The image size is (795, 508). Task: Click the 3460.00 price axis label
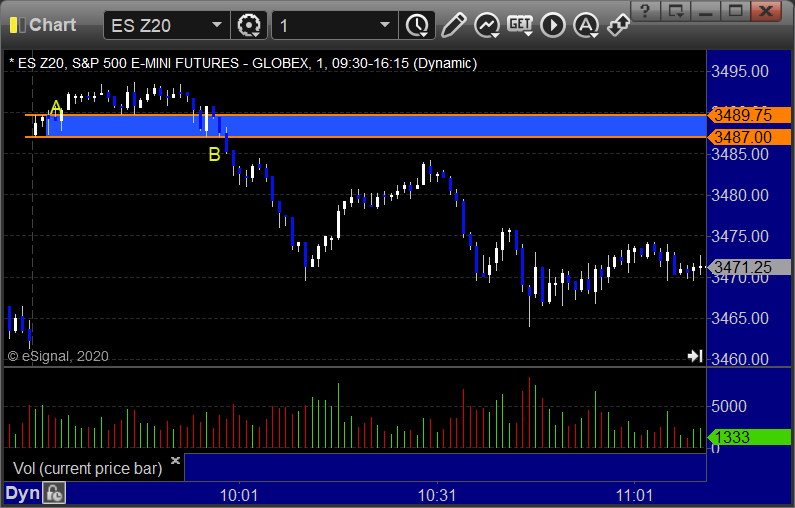click(x=740, y=359)
